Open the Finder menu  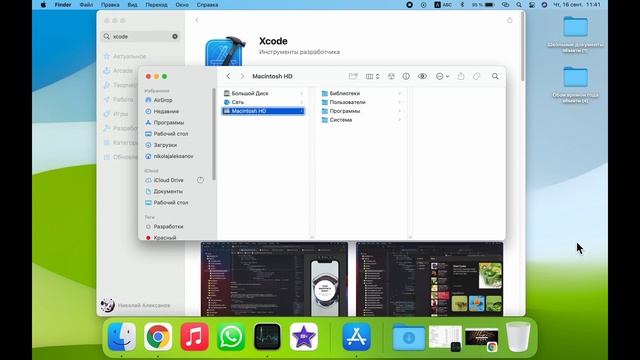(x=63, y=5)
